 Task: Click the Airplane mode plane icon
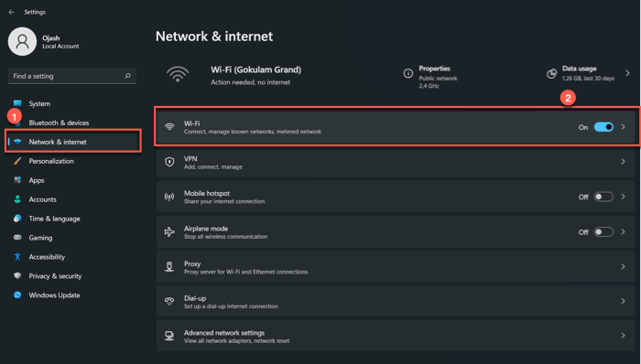tap(169, 232)
